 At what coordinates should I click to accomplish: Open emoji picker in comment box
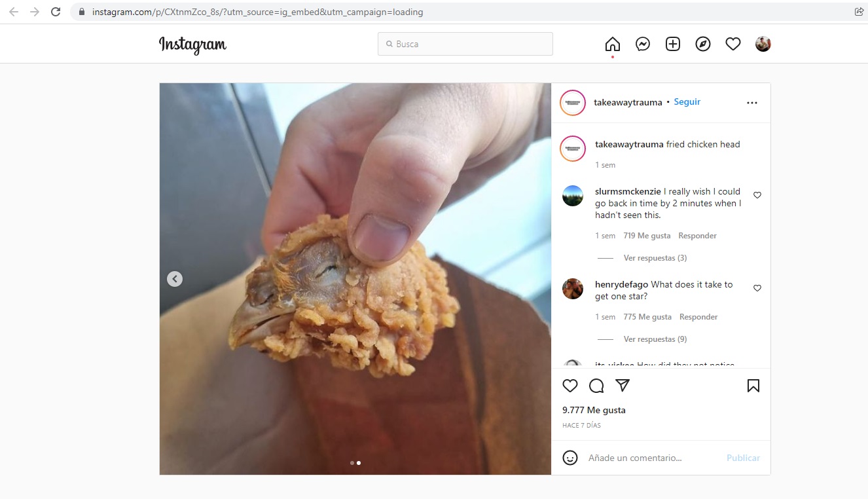570,458
